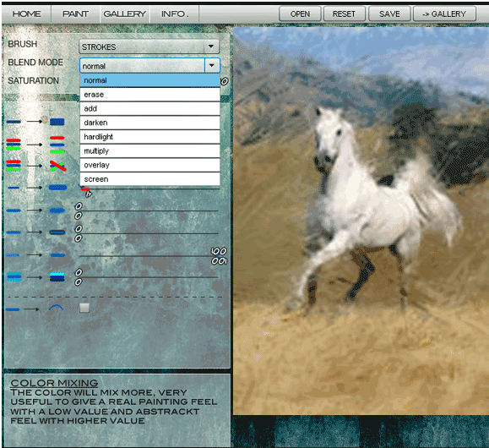Click the slider track showing 100 value

[x=149, y=255]
